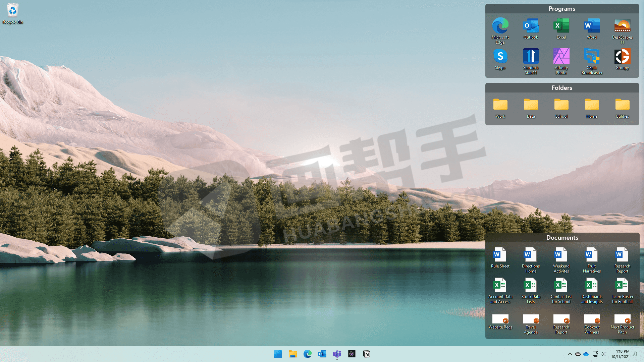Open File Explorer from the taskbar
The width and height of the screenshot is (644, 362).
[x=292, y=354]
